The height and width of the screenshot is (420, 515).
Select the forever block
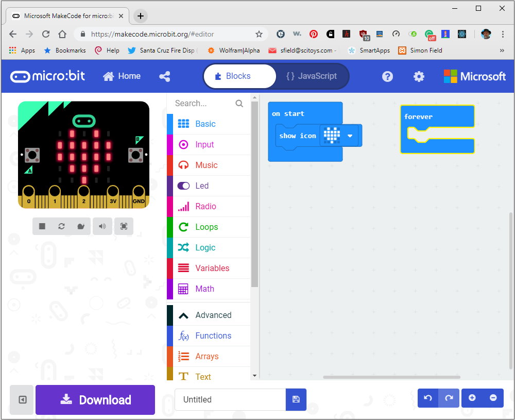(x=418, y=116)
